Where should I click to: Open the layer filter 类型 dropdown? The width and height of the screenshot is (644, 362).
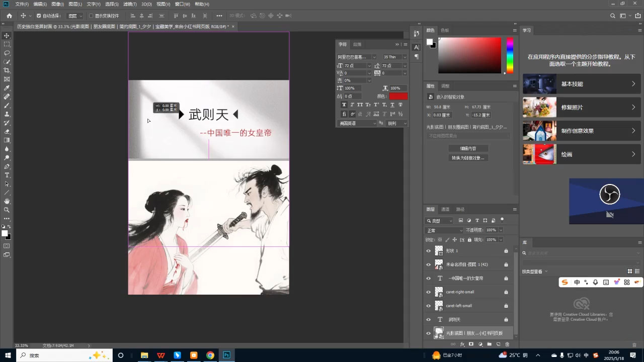point(440,221)
